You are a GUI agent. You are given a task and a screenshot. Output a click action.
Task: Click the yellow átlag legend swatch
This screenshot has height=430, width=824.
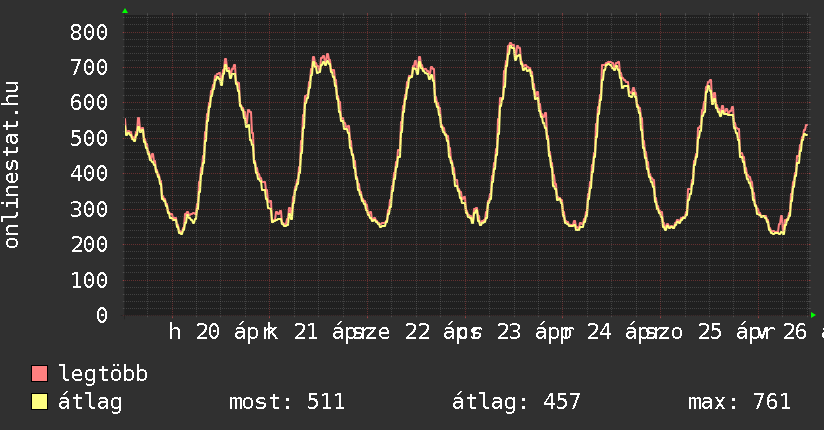pyautogui.click(x=40, y=402)
